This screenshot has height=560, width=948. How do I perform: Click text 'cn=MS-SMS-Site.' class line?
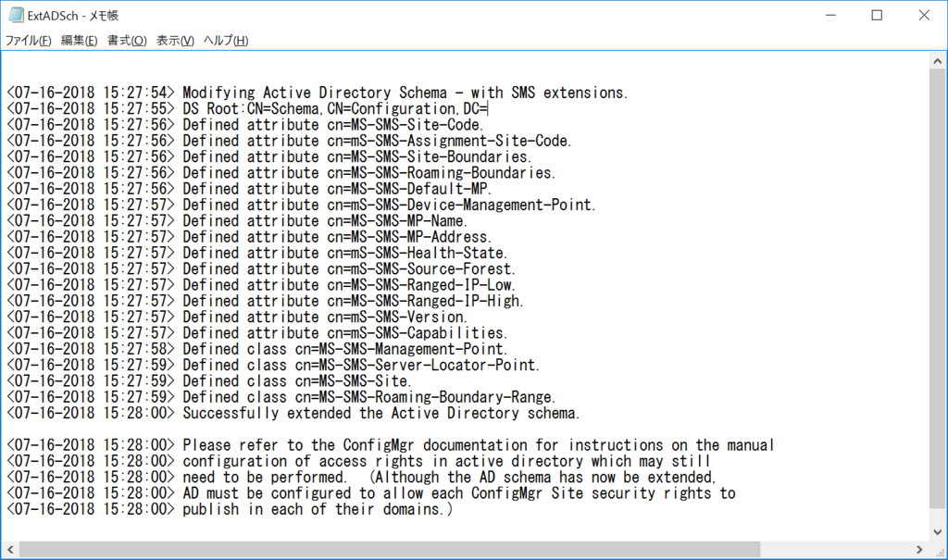coord(353,381)
